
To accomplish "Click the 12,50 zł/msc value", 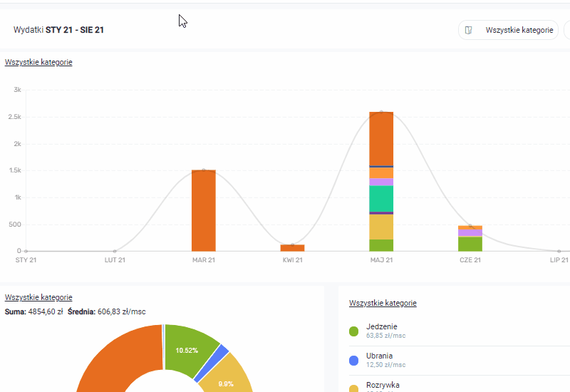I will [x=385, y=365].
